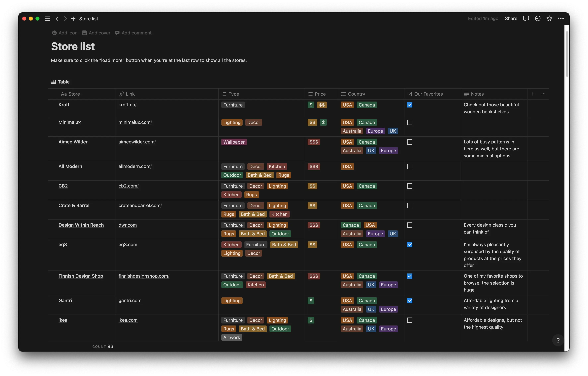Open the finnishdesignshop.com link

click(144, 276)
